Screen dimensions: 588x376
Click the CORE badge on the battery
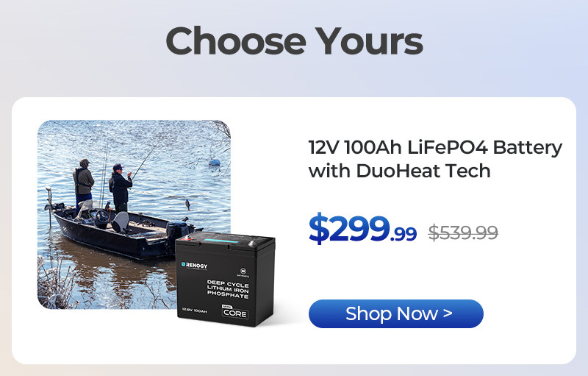click(234, 312)
